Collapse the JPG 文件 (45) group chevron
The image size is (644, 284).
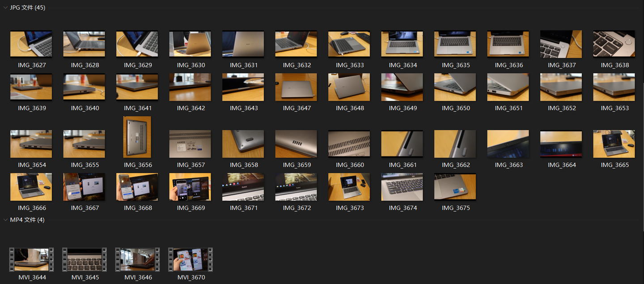[5, 8]
